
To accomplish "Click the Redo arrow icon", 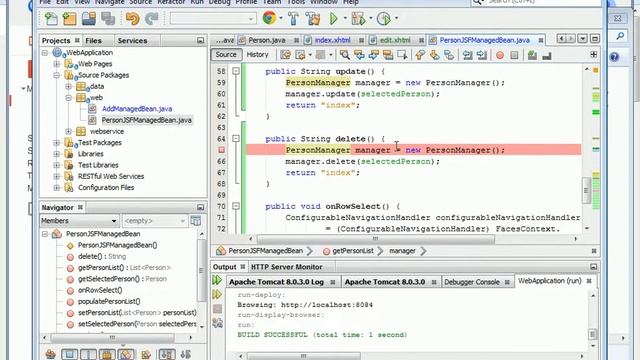I will (152, 18).
